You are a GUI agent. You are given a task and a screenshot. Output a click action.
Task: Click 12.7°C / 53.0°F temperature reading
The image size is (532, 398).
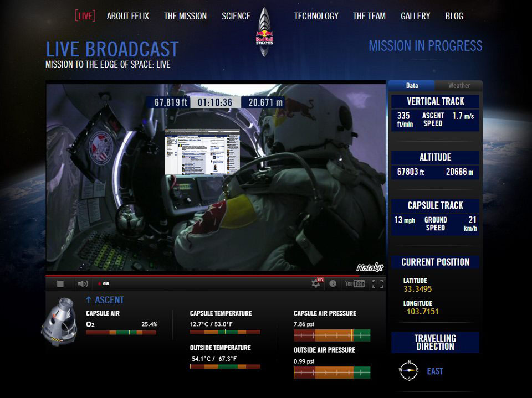pyautogui.click(x=211, y=324)
